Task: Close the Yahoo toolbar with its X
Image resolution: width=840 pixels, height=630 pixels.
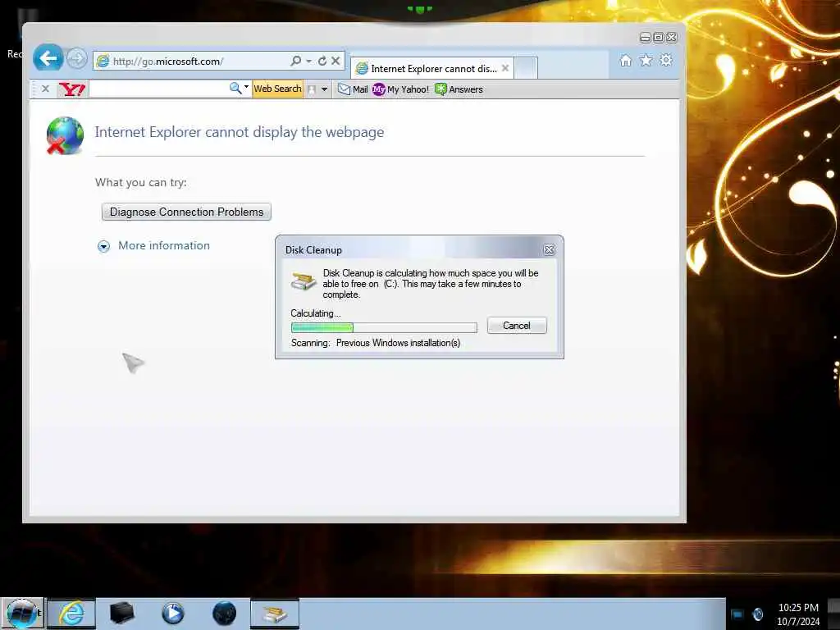Action: (46, 89)
